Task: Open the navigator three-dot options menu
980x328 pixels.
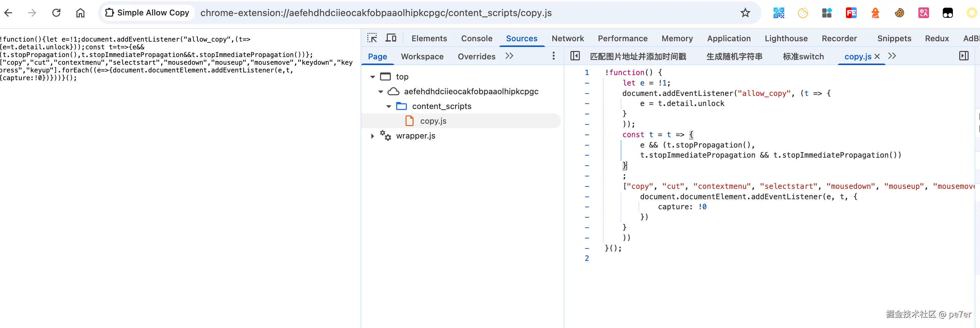Action: click(554, 56)
